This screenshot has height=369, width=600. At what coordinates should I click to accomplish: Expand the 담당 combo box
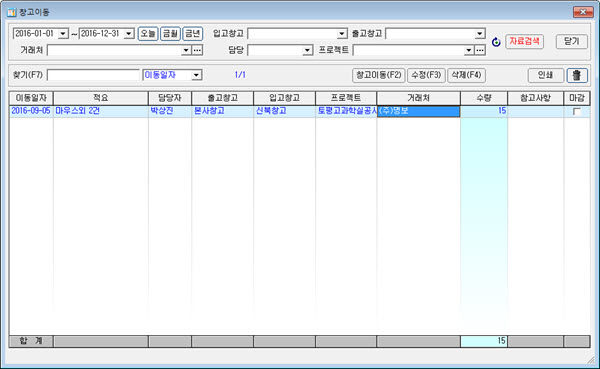307,50
